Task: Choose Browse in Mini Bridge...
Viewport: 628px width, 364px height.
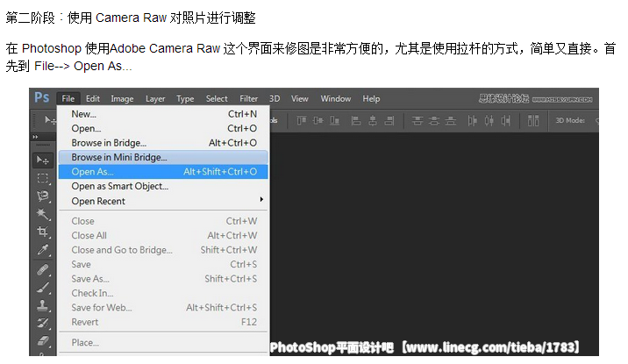Action: [x=163, y=157]
